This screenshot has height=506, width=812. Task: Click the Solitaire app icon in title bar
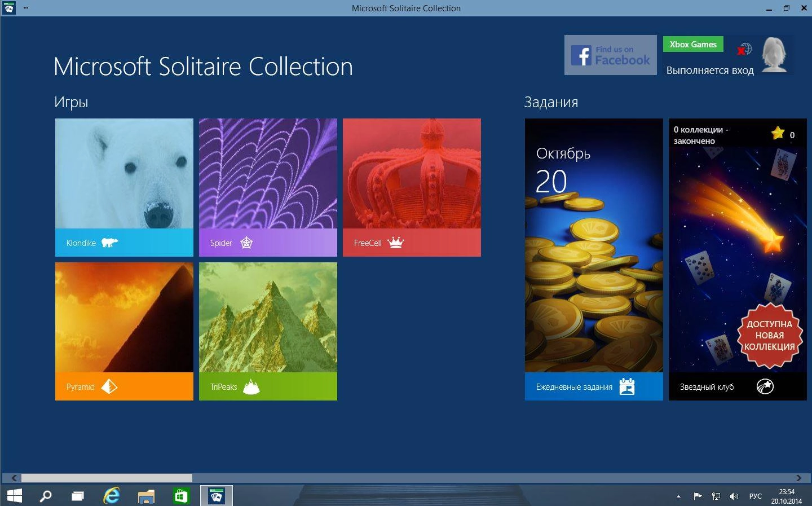point(9,8)
